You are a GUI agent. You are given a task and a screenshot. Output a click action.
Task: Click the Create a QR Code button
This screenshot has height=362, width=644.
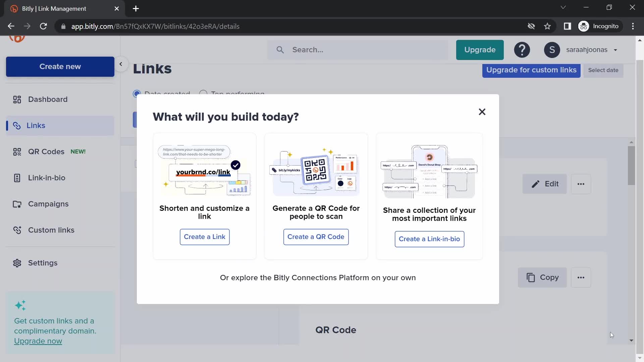(x=316, y=236)
